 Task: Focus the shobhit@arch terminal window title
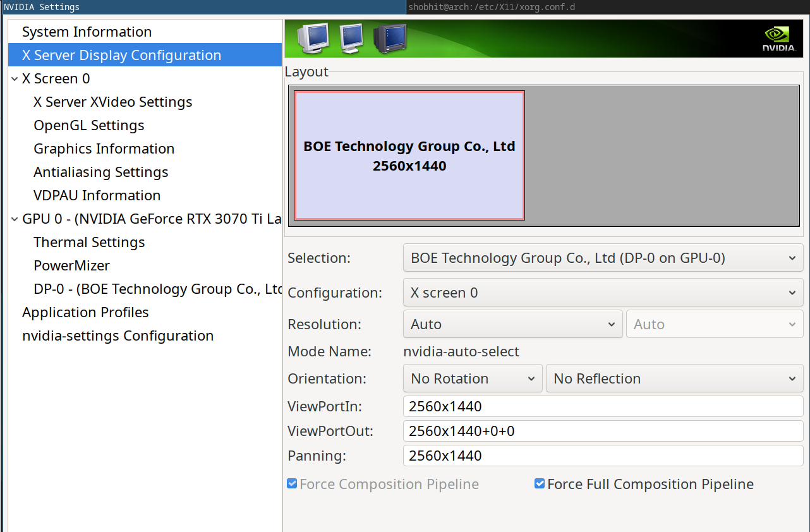tap(492, 7)
